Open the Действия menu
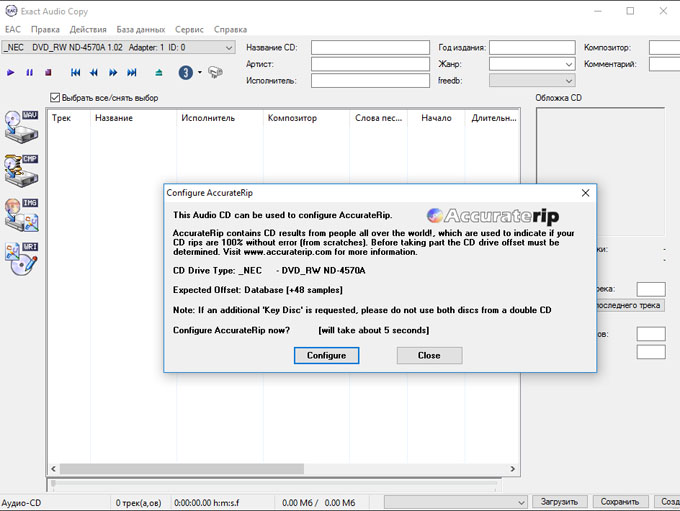The image size is (680, 511). 88,30
